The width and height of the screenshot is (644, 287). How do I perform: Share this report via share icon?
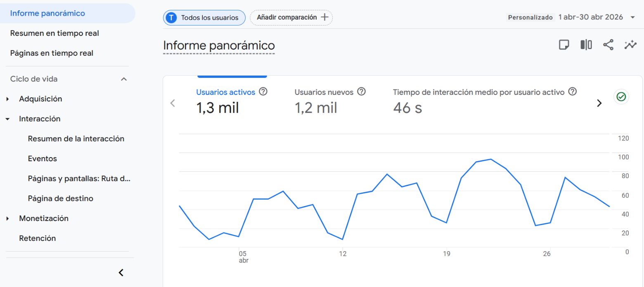608,45
